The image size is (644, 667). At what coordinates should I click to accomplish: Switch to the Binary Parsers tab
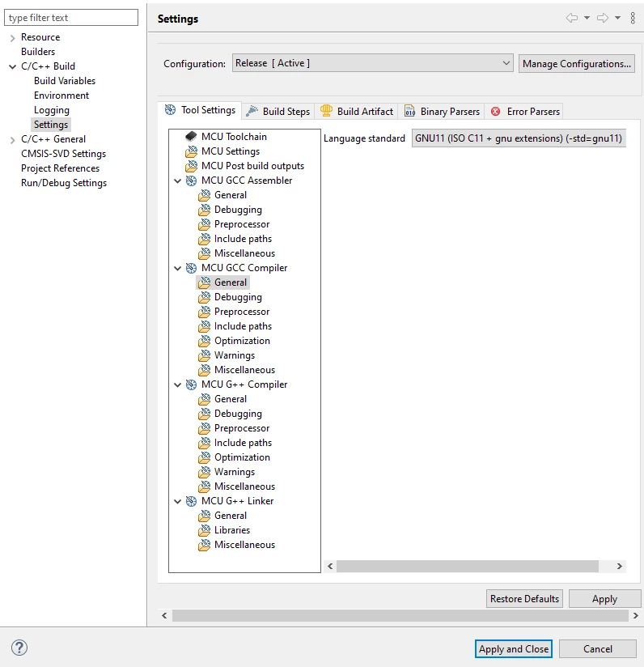(442, 112)
